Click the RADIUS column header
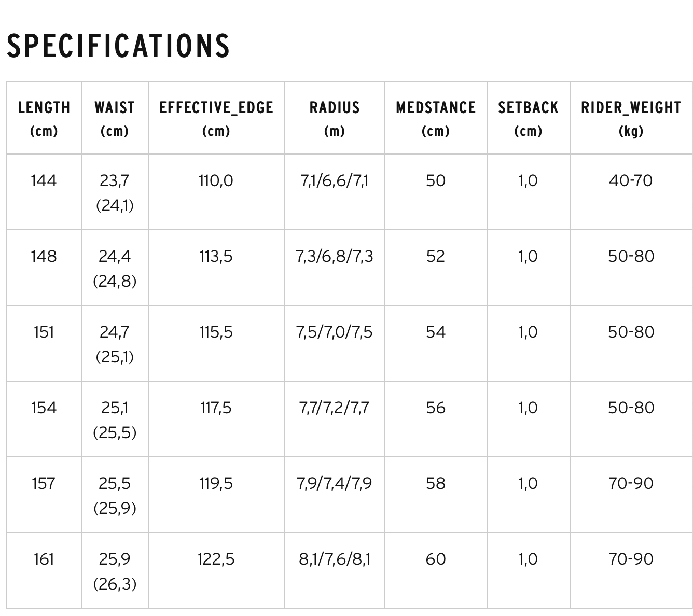The width and height of the screenshot is (693, 616). tap(335, 118)
